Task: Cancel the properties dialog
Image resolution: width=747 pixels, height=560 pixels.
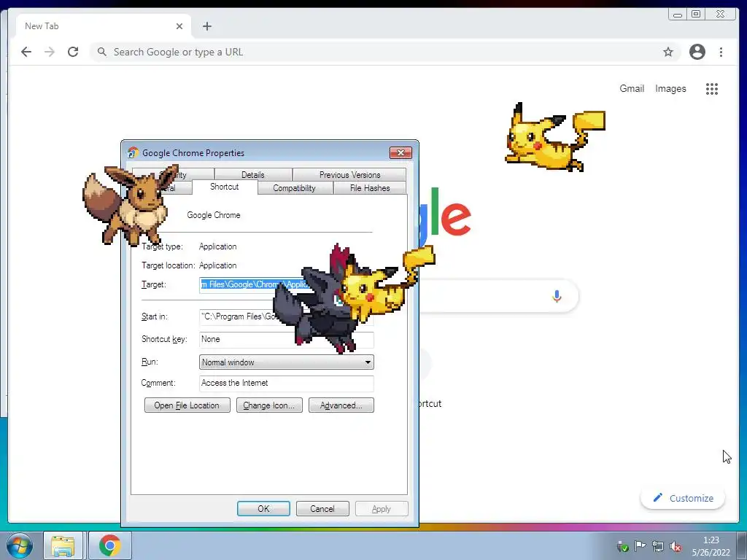Action: (x=322, y=508)
